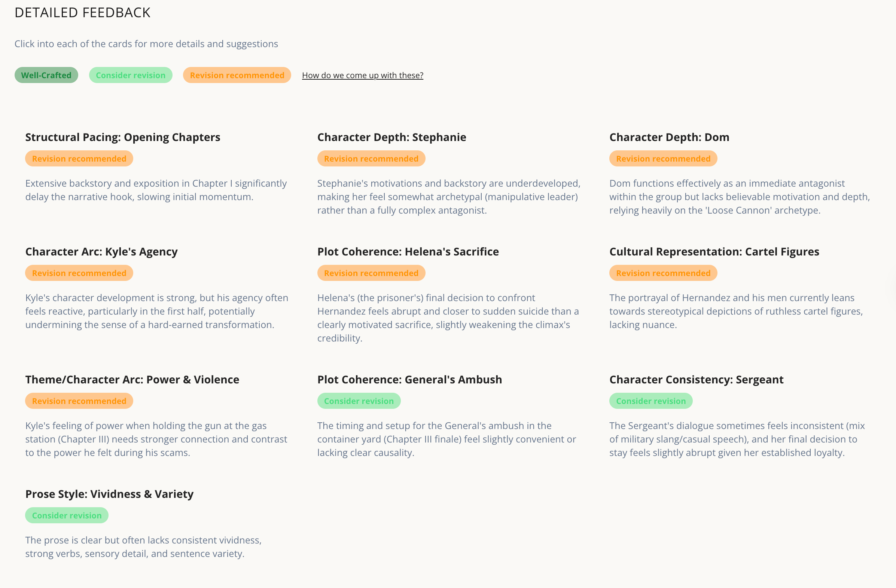Open the Theme/Character Arc: Power & Violence heading
The height and width of the screenshot is (588, 896).
coord(132,380)
